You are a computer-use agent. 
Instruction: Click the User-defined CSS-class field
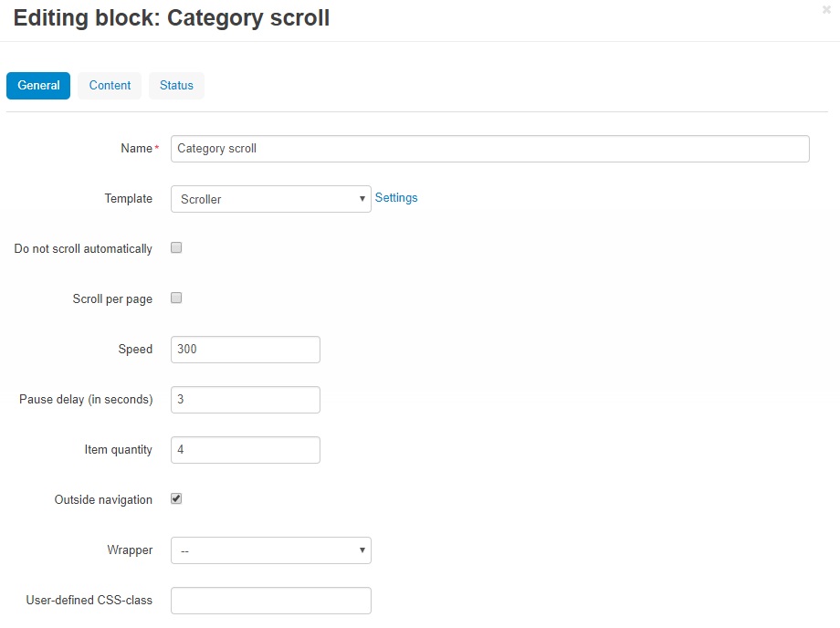pyautogui.click(x=270, y=601)
